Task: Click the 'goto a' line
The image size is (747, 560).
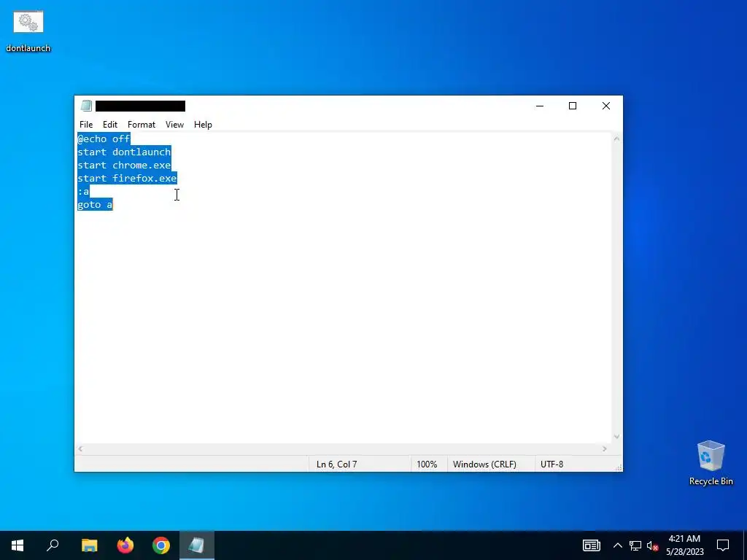Action: (x=95, y=205)
